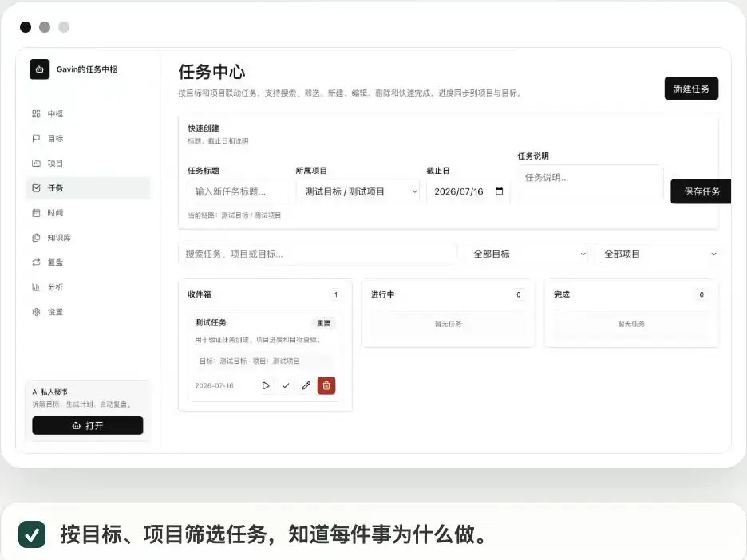Click the 任务 checkbox icon in sidebar
This screenshot has height=560, width=747.
36,188
